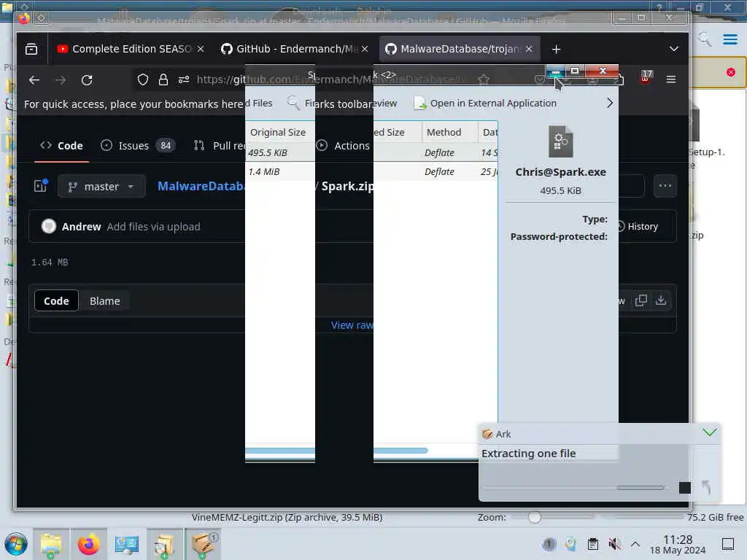This screenshot has height=560, width=747.
Task: Open the Firefox hamburger application menu
Action: [671, 79]
